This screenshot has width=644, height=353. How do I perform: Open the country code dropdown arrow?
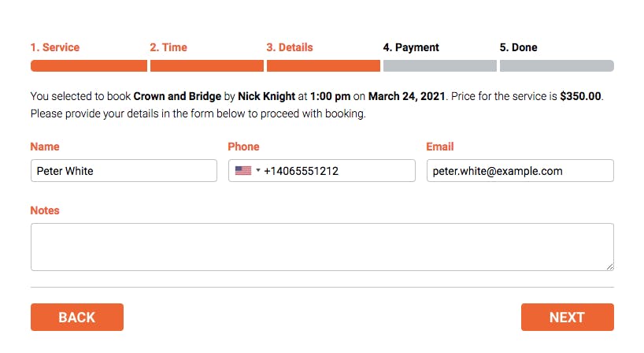coord(257,170)
